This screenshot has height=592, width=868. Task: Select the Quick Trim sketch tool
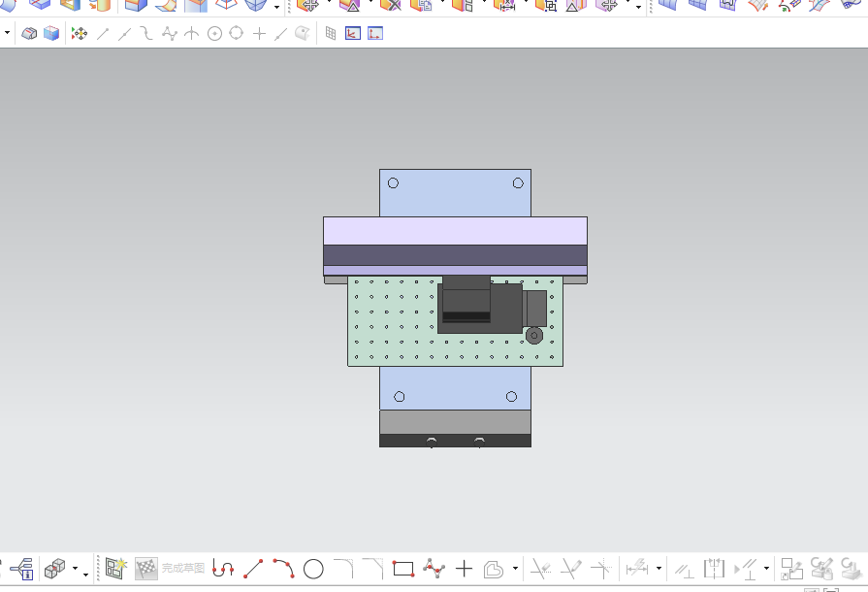[x=541, y=569]
